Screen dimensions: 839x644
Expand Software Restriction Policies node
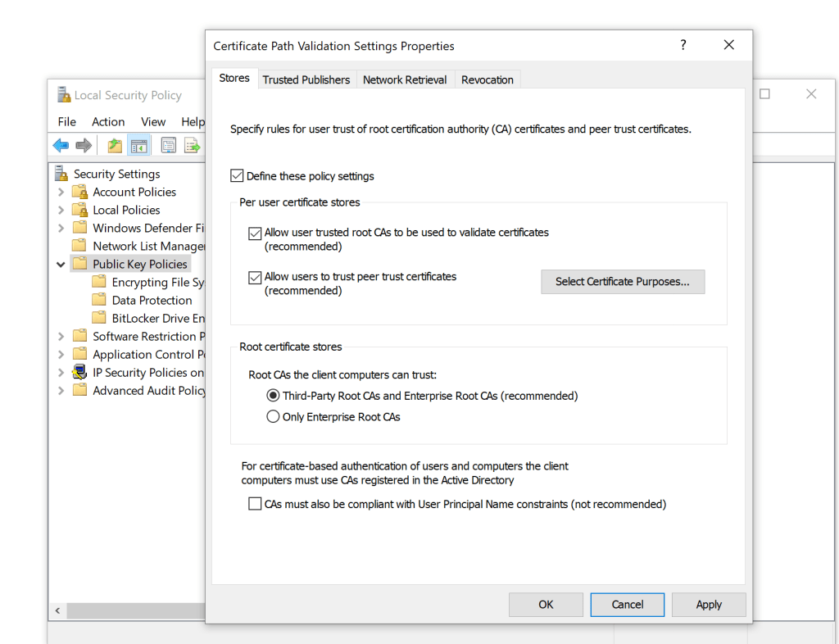pos(61,336)
